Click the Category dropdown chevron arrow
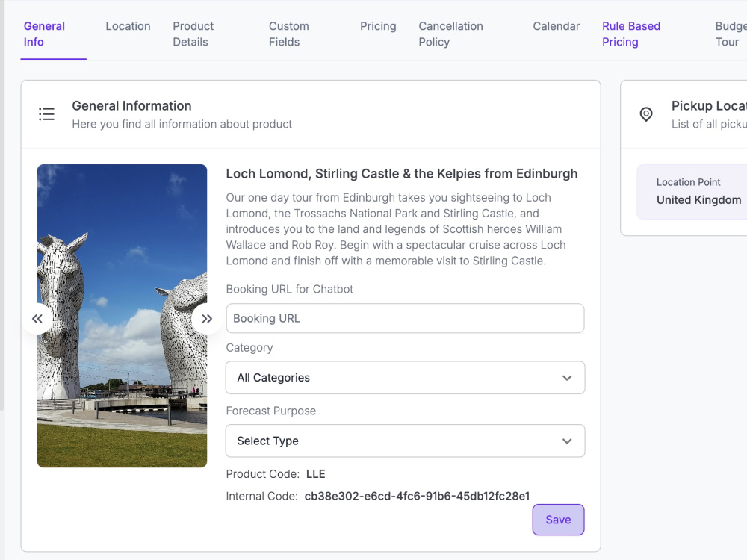 pyautogui.click(x=567, y=378)
